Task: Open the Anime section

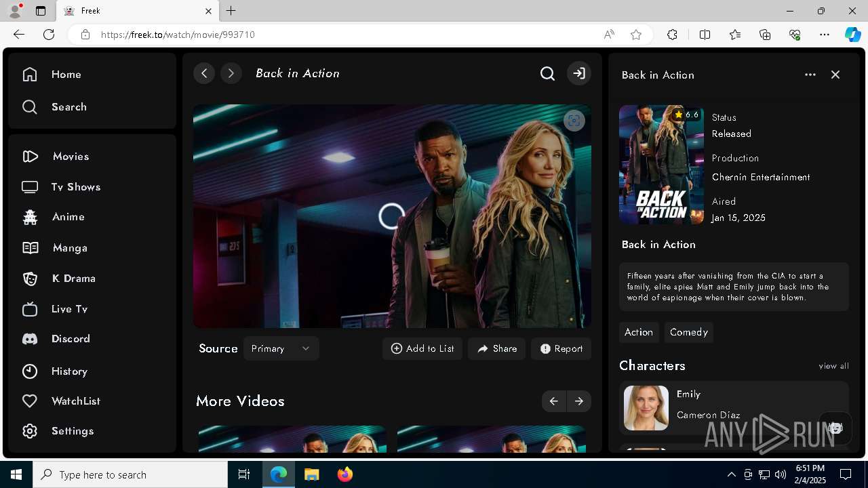Action: [53, 217]
